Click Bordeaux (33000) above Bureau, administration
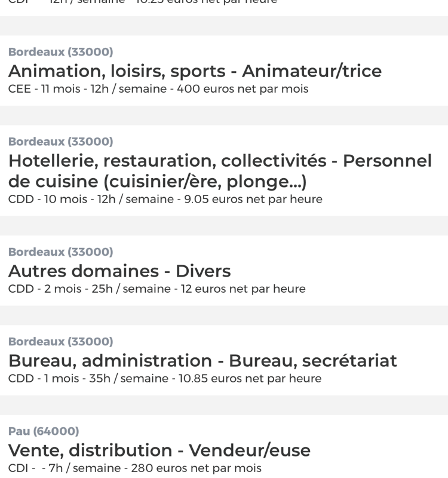448x478 pixels. pyautogui.click(x=61, y=341)
